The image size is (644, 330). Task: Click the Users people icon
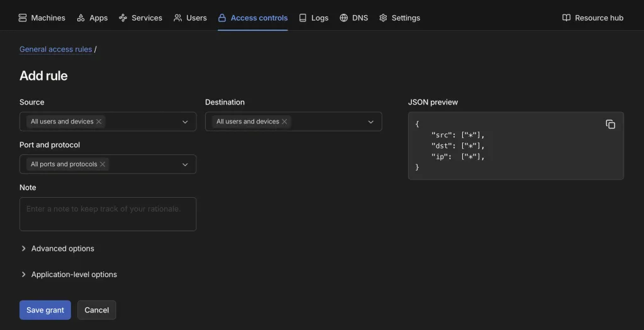click(178, 18)
